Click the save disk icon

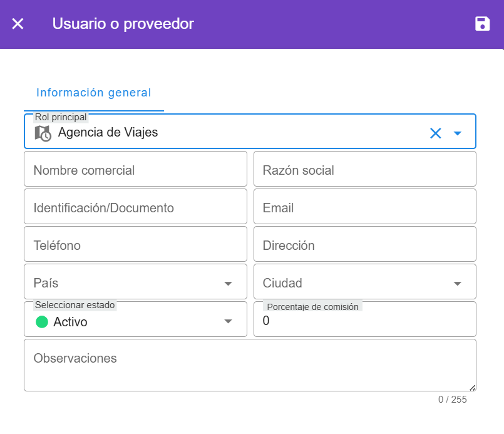click(482, 24)
